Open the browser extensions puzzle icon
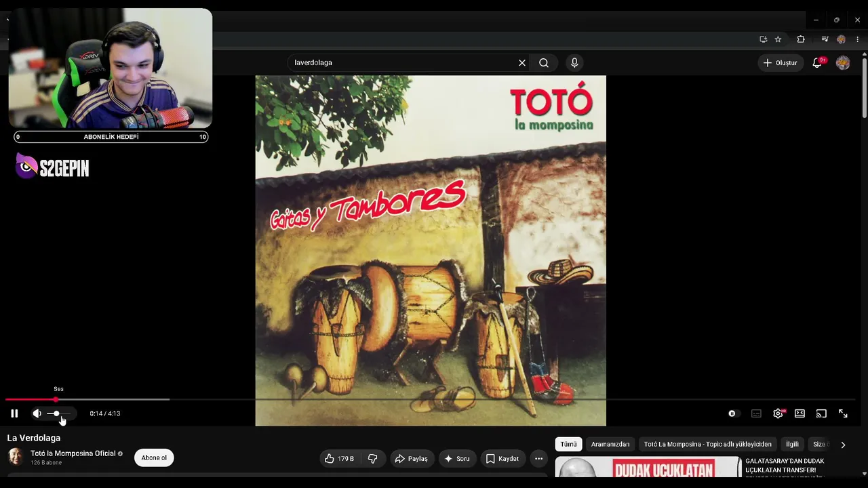 pos(801,39)
